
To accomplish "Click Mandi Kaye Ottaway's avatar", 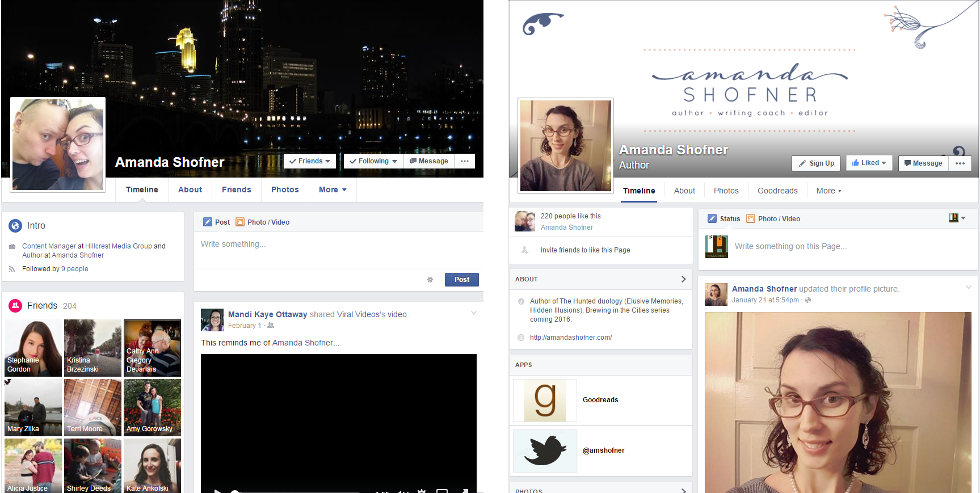I will 212,320.
